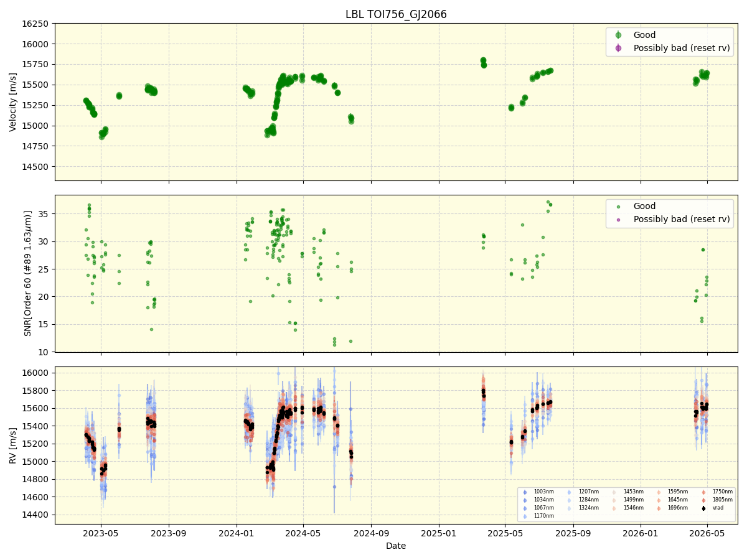Image resolution: width=747 pixels, height=560 pixels.
Task: Select the SNR[Order 60] y-axis label
Action: coord(28,273)
